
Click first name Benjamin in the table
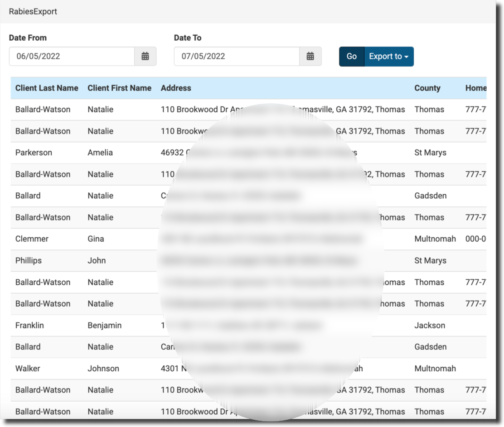104,325
